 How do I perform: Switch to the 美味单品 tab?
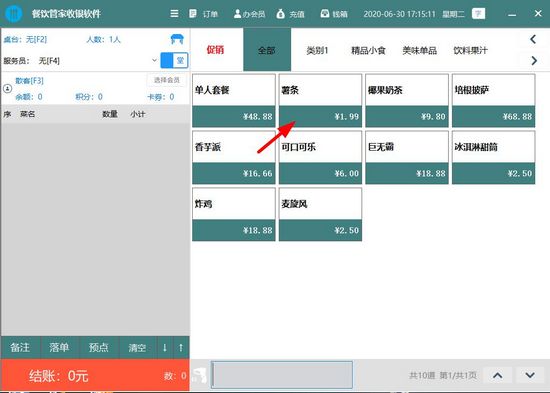pyautogui.click(x=420, y=50)
